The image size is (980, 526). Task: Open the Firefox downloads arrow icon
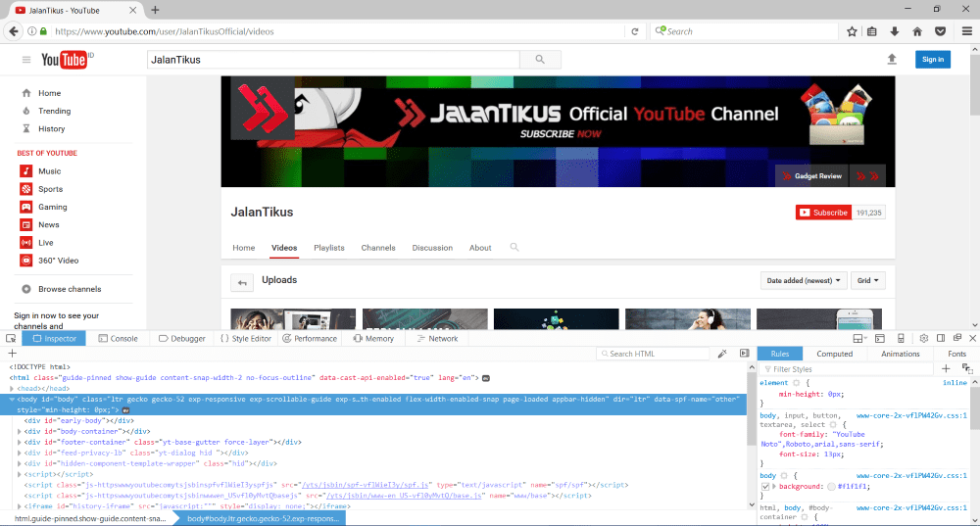click(x=895, y=31)
